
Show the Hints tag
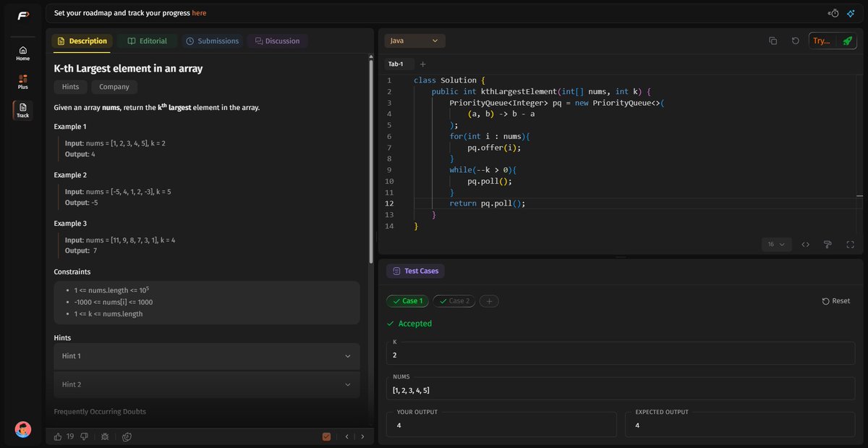tap(71, 87)
